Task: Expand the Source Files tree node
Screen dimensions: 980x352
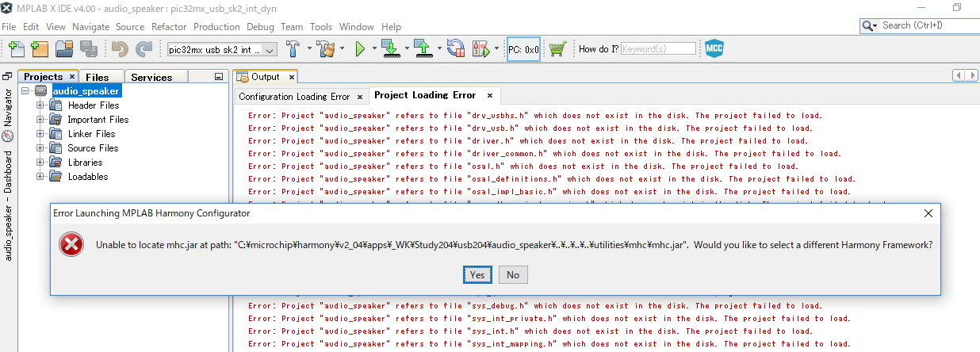Action: (40, 148)
